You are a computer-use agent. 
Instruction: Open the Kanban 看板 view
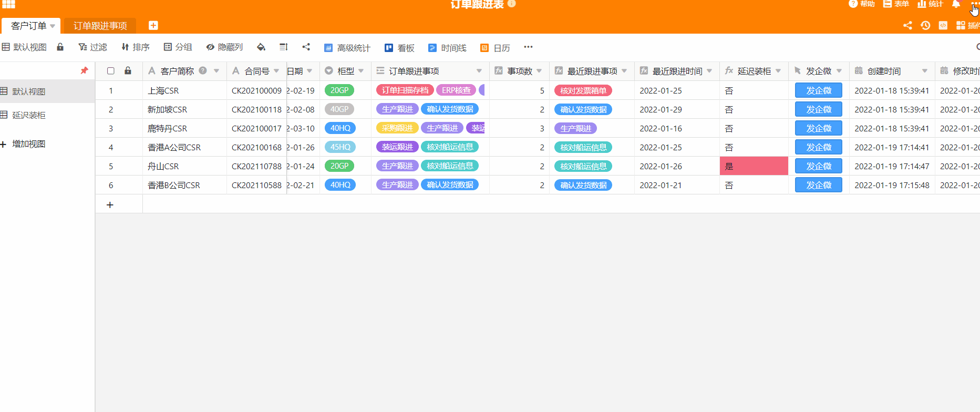(399, 48)
